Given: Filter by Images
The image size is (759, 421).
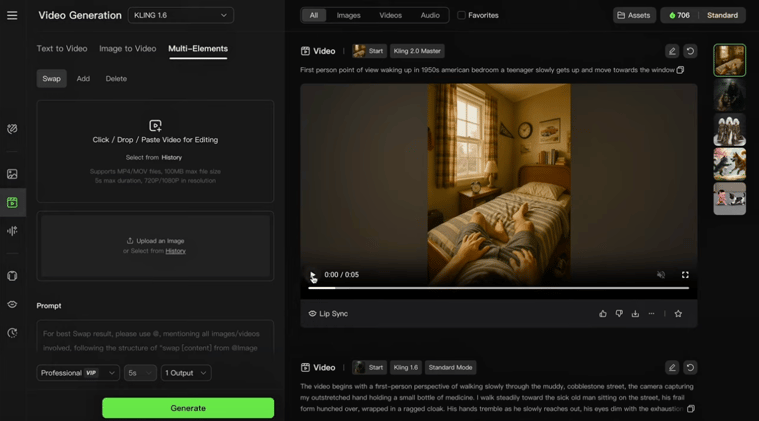Looking at the screenshot, I should click(349, 15).
